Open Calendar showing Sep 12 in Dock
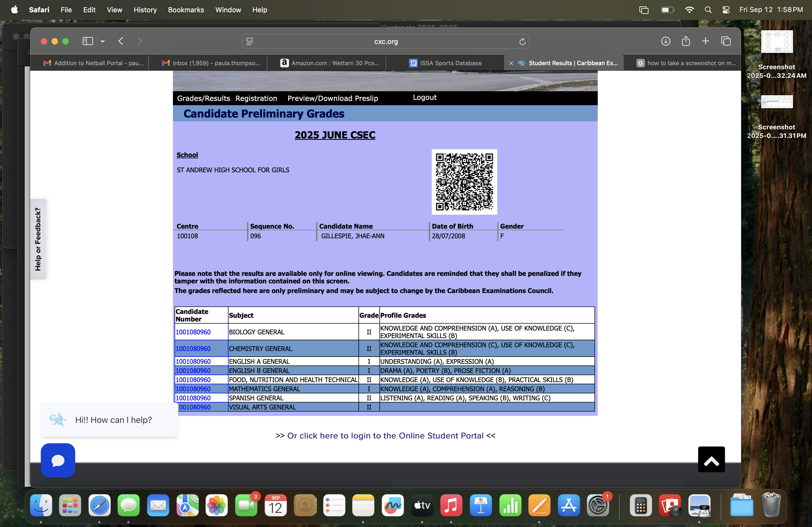 pyautogui.click(x=276, y=505)
